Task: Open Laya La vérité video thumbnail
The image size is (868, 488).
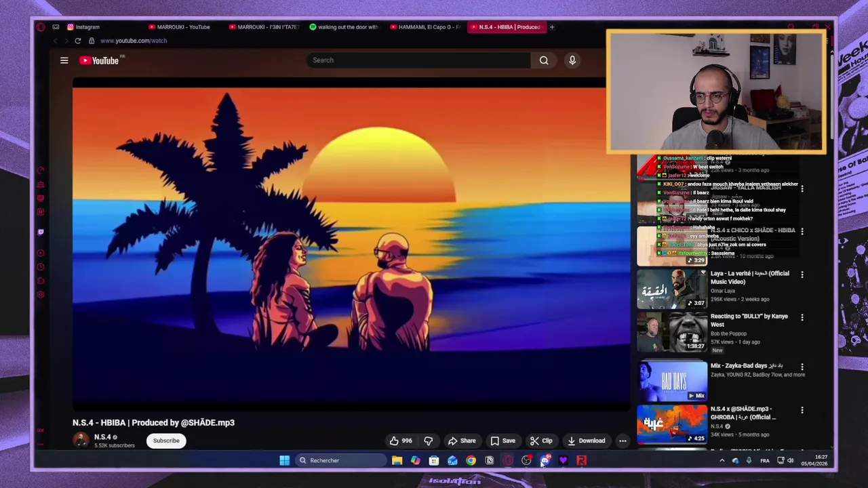Action: tap(672, 289)
